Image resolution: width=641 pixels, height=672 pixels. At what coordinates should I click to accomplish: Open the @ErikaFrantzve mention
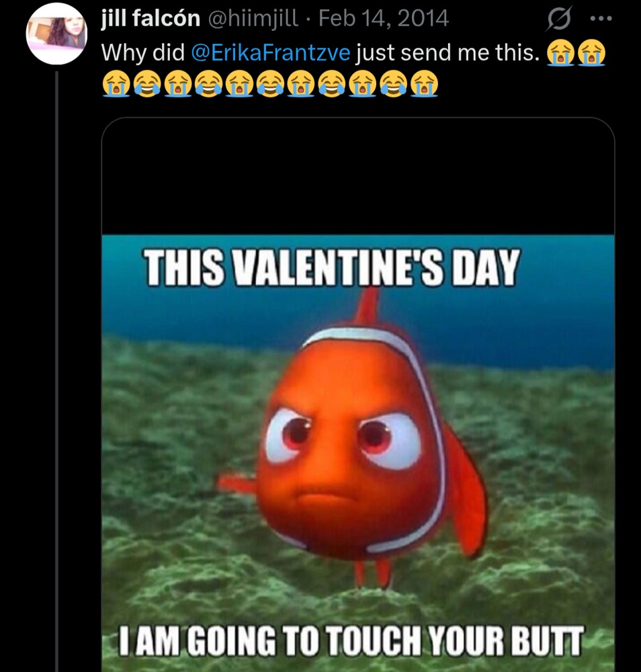click(x=270, y=53)
